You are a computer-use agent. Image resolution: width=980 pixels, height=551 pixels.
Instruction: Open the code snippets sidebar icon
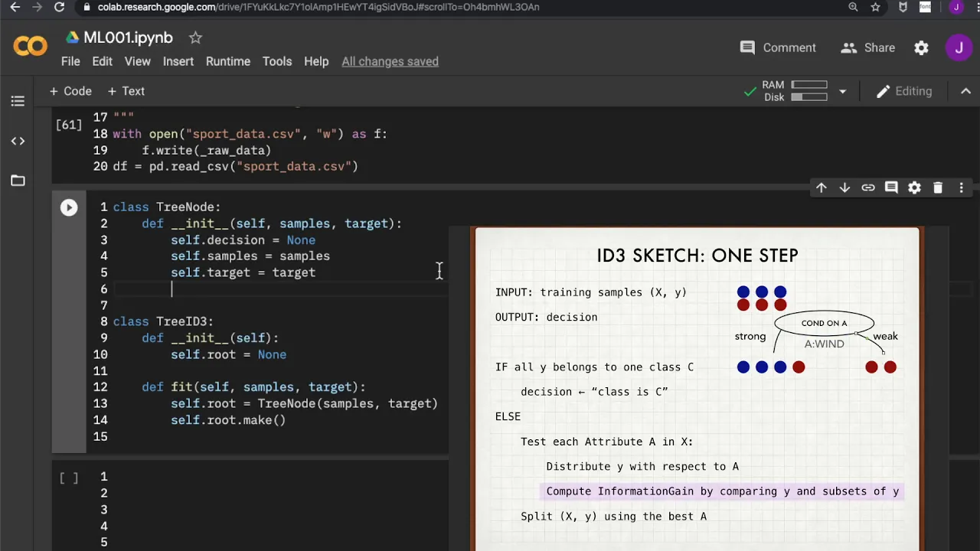18,141
